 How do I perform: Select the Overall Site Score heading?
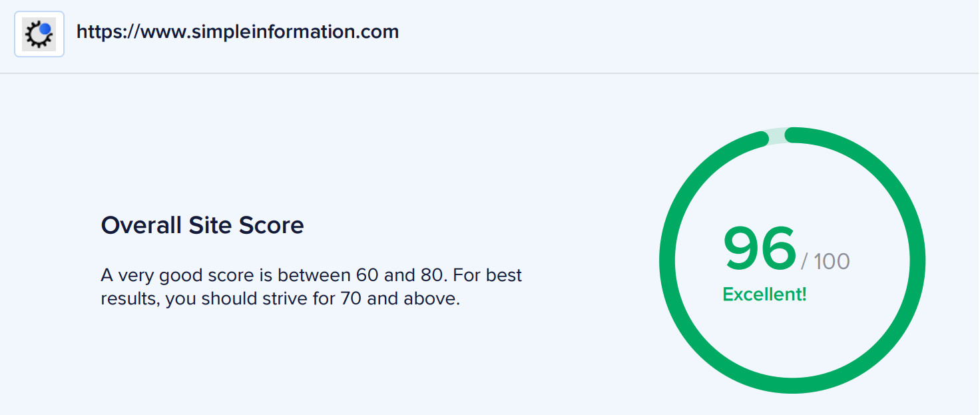click(x=202, y=225)
